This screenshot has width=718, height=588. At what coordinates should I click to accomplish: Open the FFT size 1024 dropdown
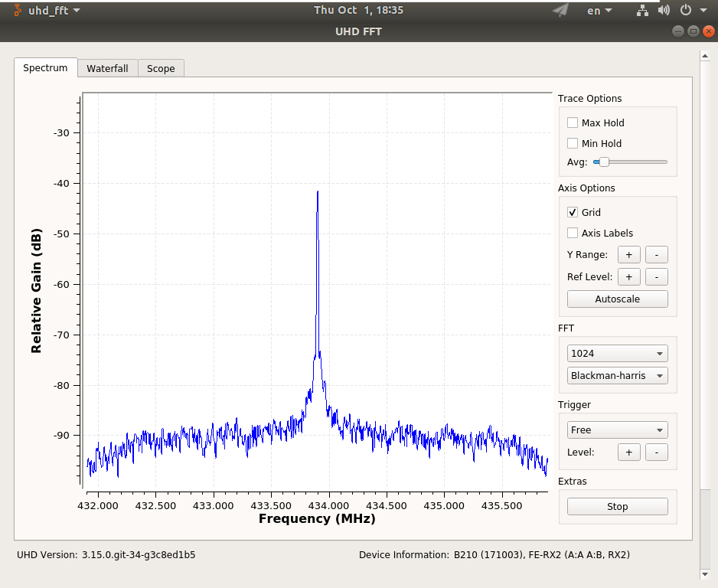pos(617,354)
